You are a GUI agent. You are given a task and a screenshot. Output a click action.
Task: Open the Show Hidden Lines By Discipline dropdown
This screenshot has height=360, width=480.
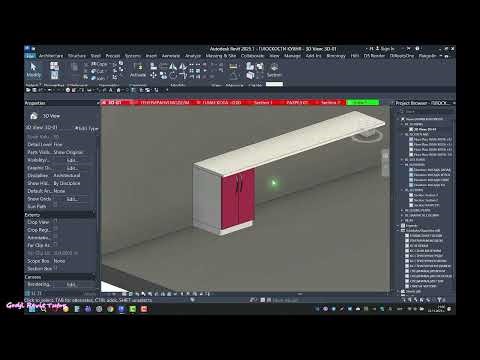coord(72,183)
